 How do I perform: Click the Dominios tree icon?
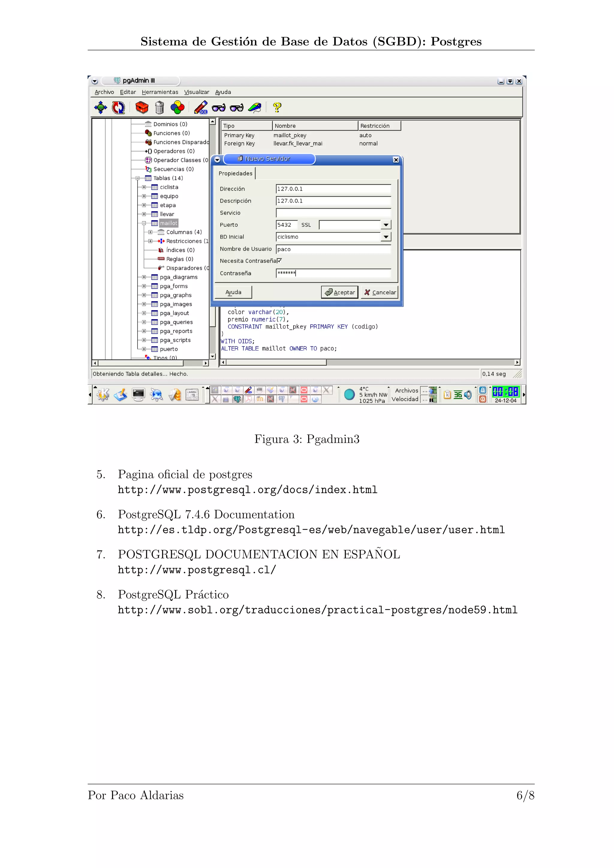(x=148, y=124)
